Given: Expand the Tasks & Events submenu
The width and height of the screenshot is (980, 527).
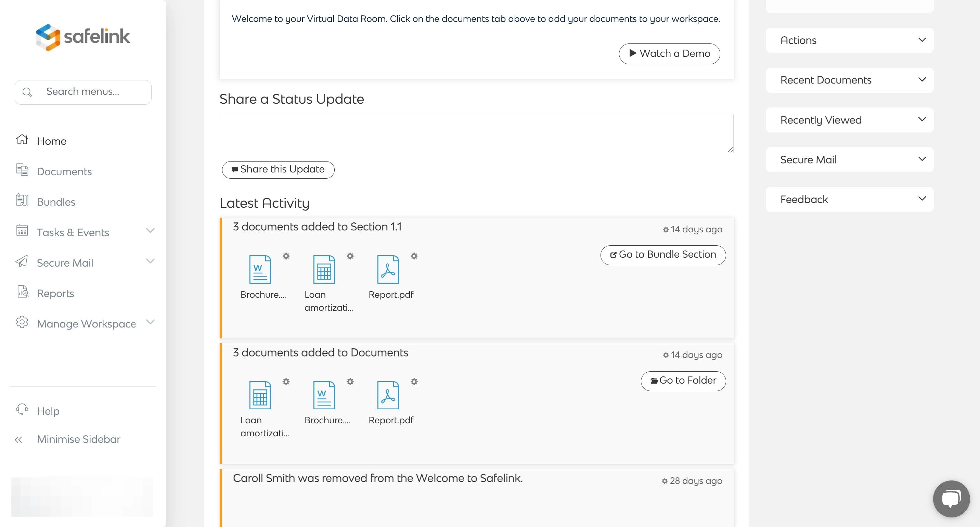Looking at the screenshot, I should click(150, 231).
